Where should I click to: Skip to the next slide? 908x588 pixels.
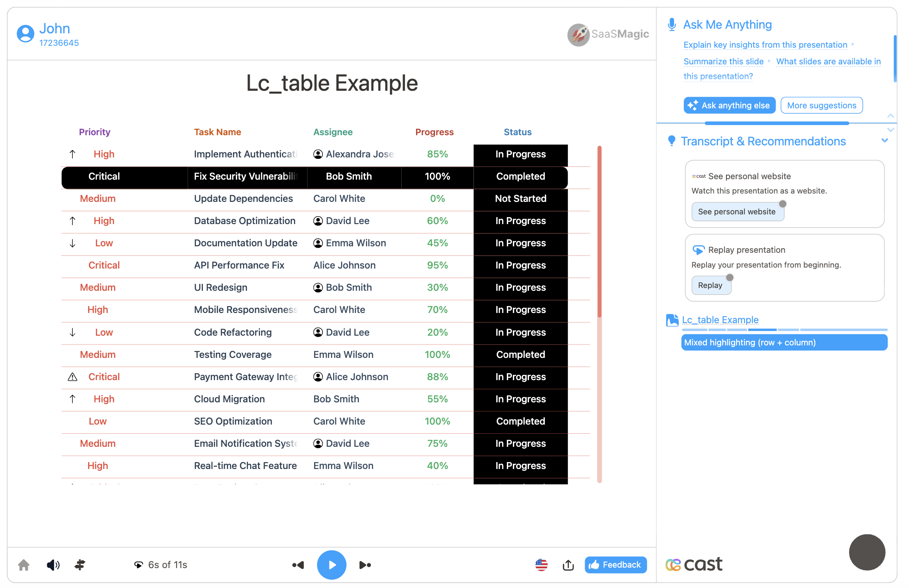click(x=365, y=565)
